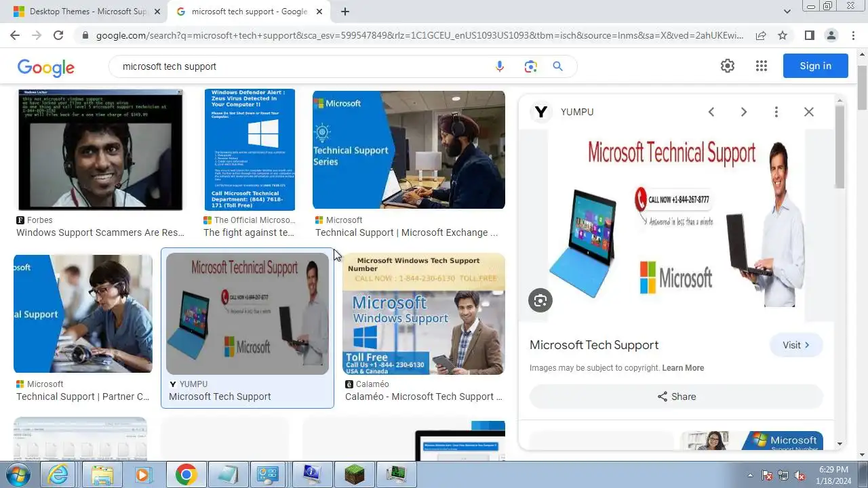Open the Chrome profile avatar icon
Screen dimensions: 868x488
[x=831, y=35]
